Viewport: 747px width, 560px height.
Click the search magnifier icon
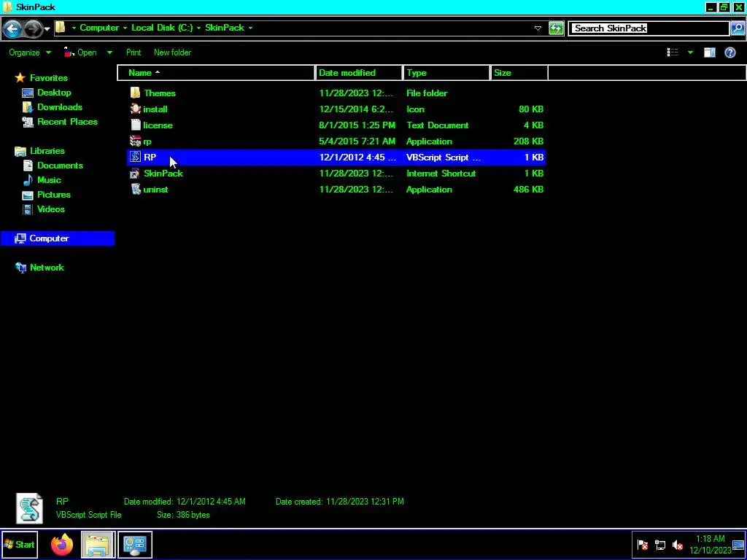737,28
